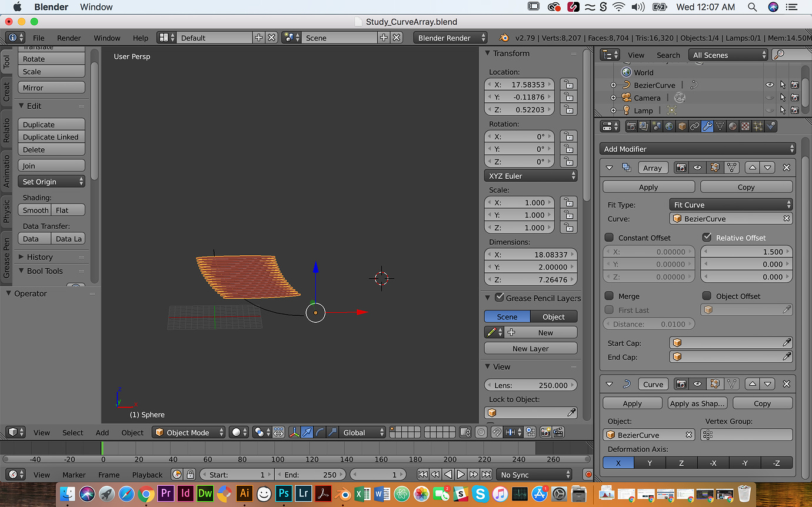812x507 pixels.
Task: Open the Texture properties tab checker icon
Action: point(746,126)
